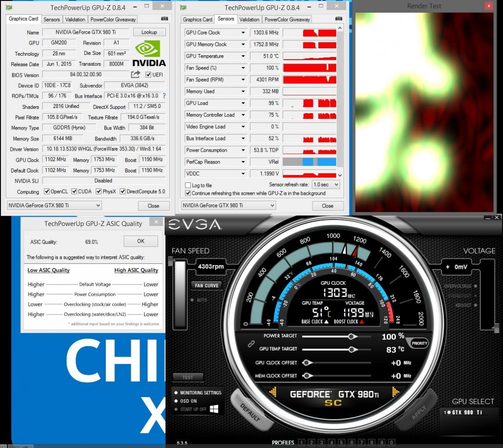Viewport: 503px width, 448px height.
Task: Click the Lookup button
Action: point(149,32)
